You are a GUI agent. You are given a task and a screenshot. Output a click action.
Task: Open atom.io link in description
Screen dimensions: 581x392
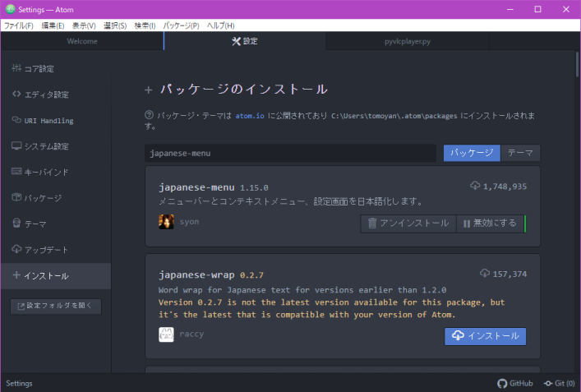pos(250,116)
